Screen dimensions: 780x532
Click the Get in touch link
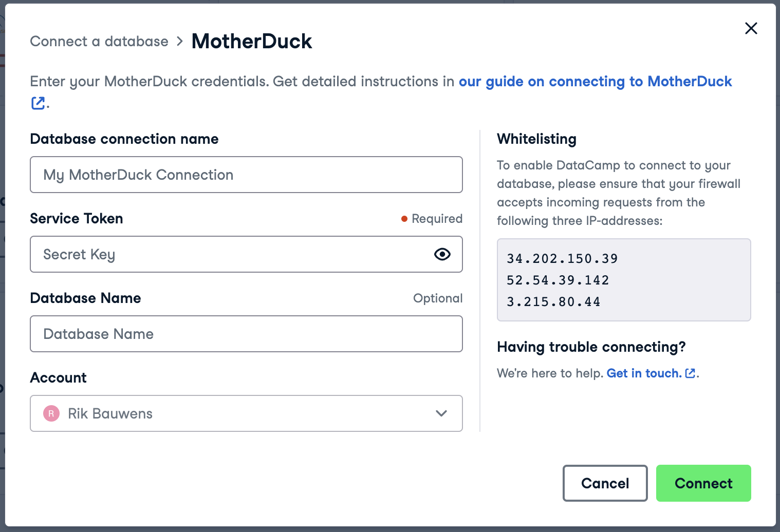click(644, 373)
